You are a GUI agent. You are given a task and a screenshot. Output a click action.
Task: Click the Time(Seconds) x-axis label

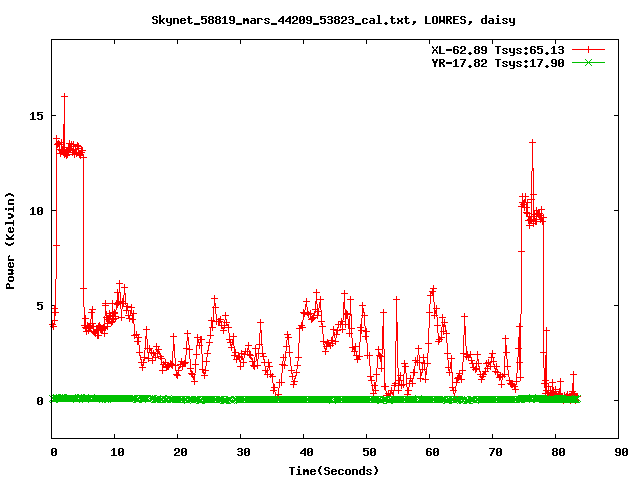[x=333, y=470]
